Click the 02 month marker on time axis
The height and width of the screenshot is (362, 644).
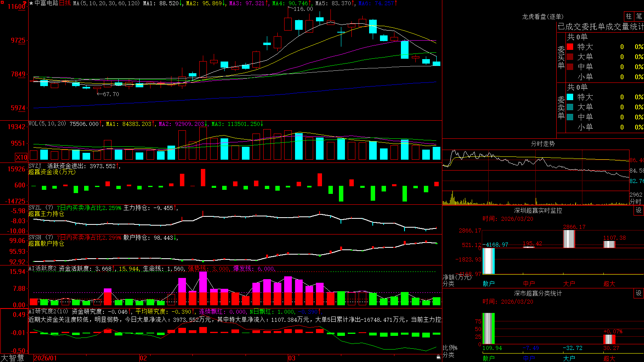143,358
